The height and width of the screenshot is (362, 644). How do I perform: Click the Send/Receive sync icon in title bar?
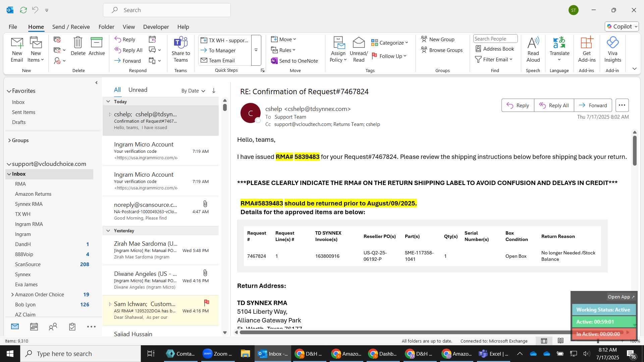[x=23, y=10]
